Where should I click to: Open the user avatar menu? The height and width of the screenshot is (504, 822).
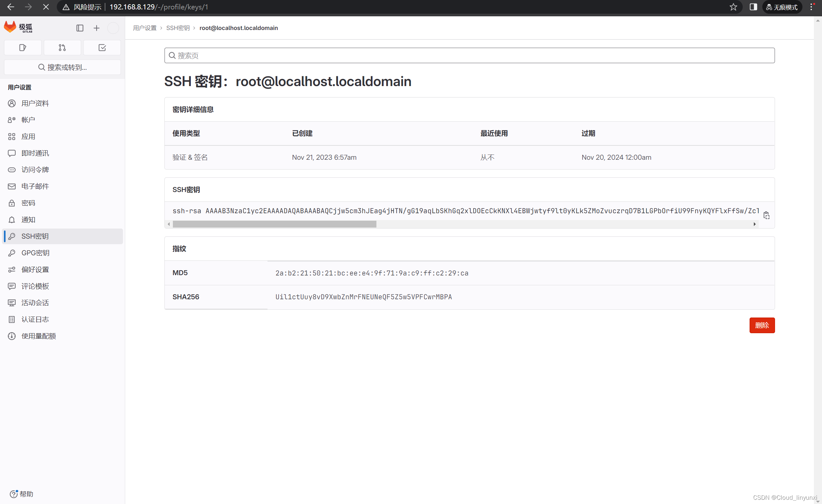(x=113, y=28)
